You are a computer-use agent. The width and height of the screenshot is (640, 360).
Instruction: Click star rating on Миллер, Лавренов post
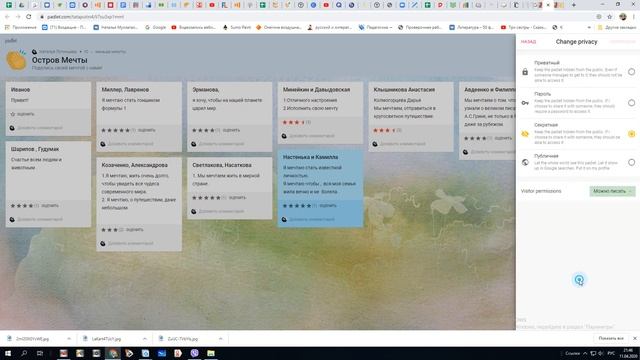coord(116,130)
